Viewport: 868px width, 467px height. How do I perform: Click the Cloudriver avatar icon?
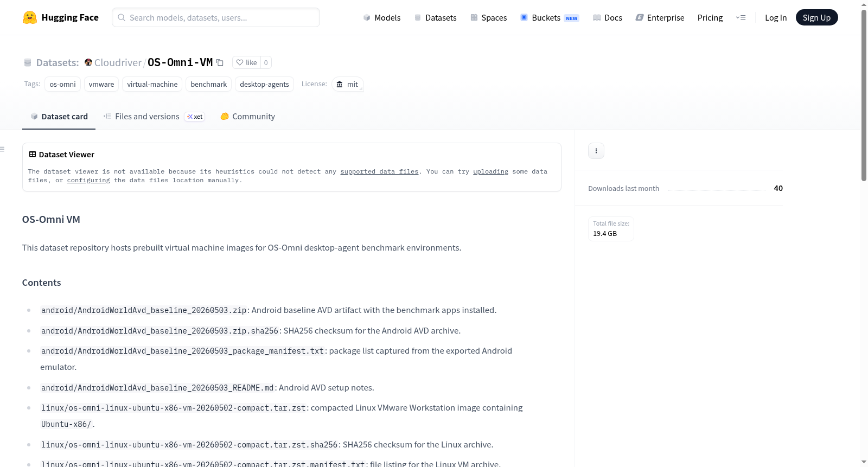[x=88, y=62]
